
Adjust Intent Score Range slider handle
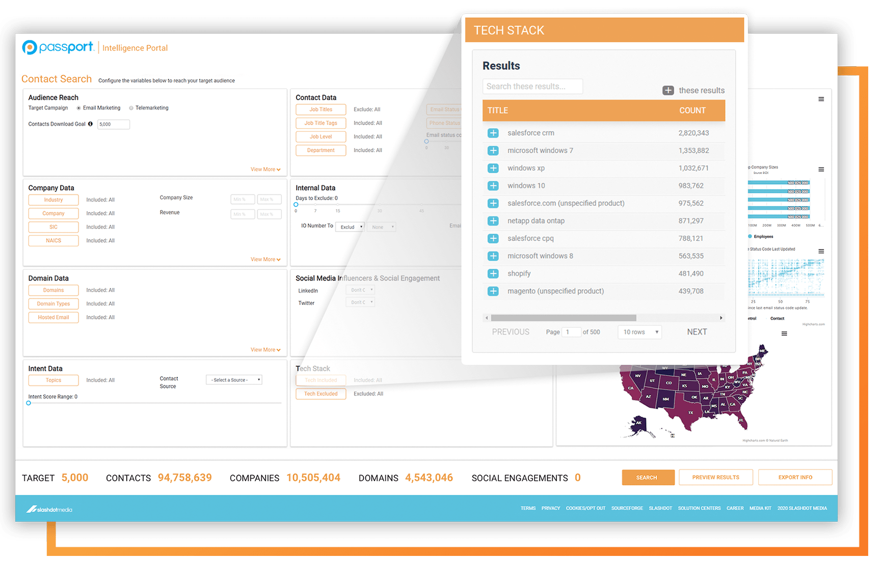pos(29,403)
